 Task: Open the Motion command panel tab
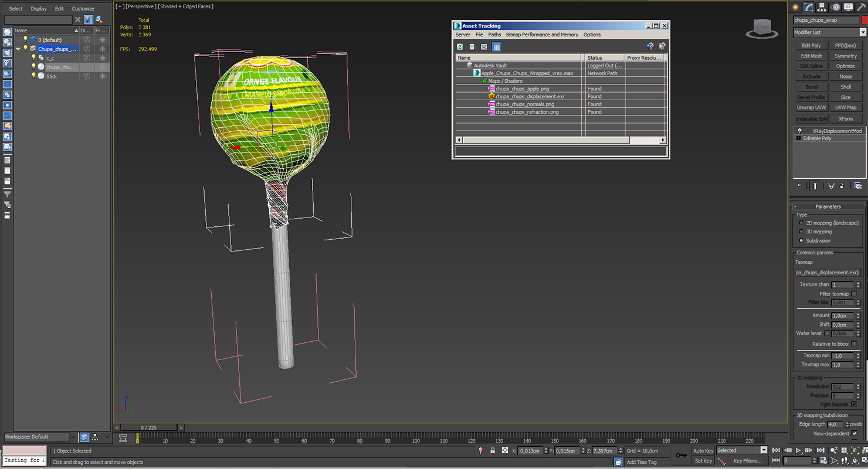(x=836, y=7)
